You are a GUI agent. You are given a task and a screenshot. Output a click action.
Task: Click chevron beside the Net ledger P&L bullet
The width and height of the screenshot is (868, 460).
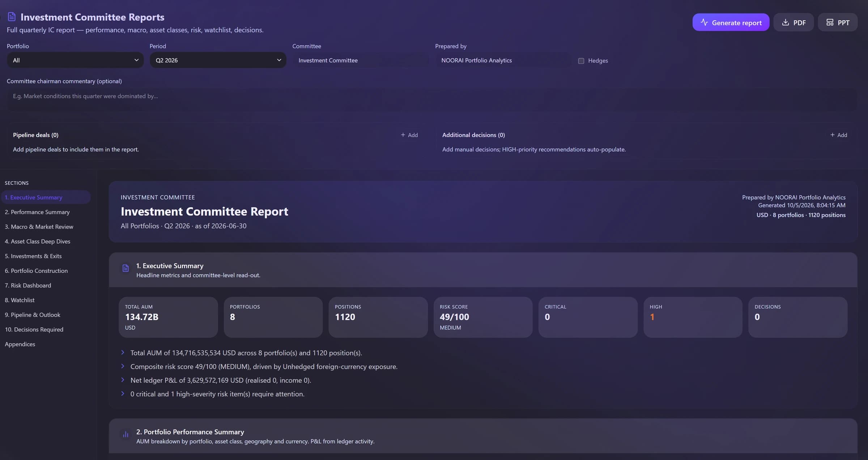[x=123, y=380]
